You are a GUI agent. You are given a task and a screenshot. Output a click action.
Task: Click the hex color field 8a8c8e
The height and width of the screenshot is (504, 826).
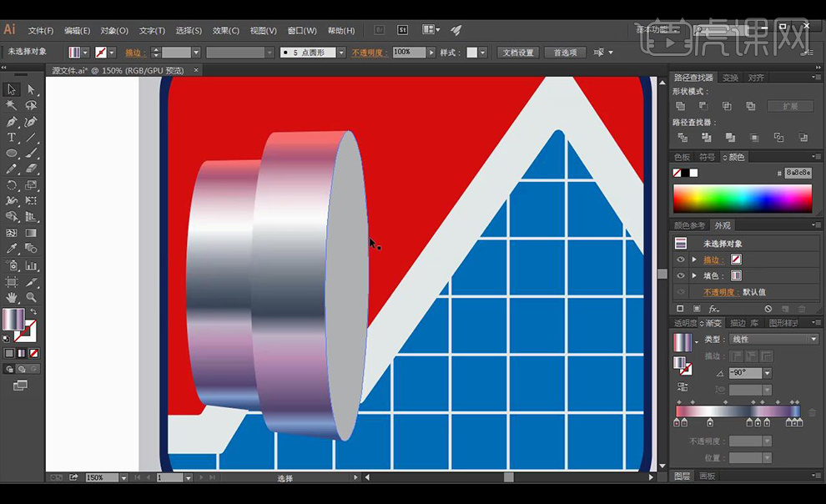coord(798,173)
